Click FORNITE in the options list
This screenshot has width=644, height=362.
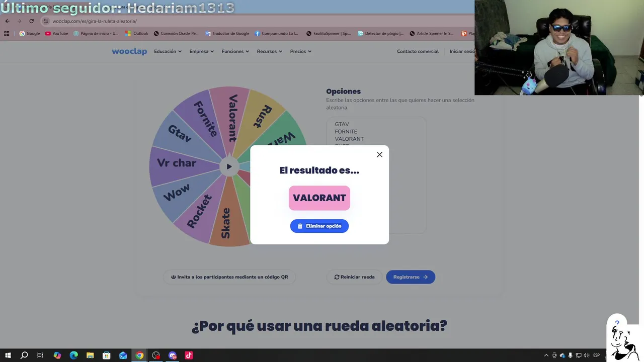click(346, 132)
